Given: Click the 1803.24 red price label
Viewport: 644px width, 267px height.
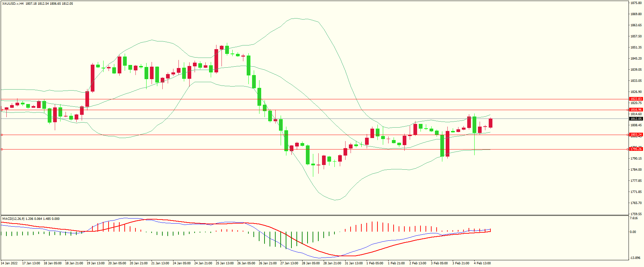Looking at the screenshot, I should (636, 135).
